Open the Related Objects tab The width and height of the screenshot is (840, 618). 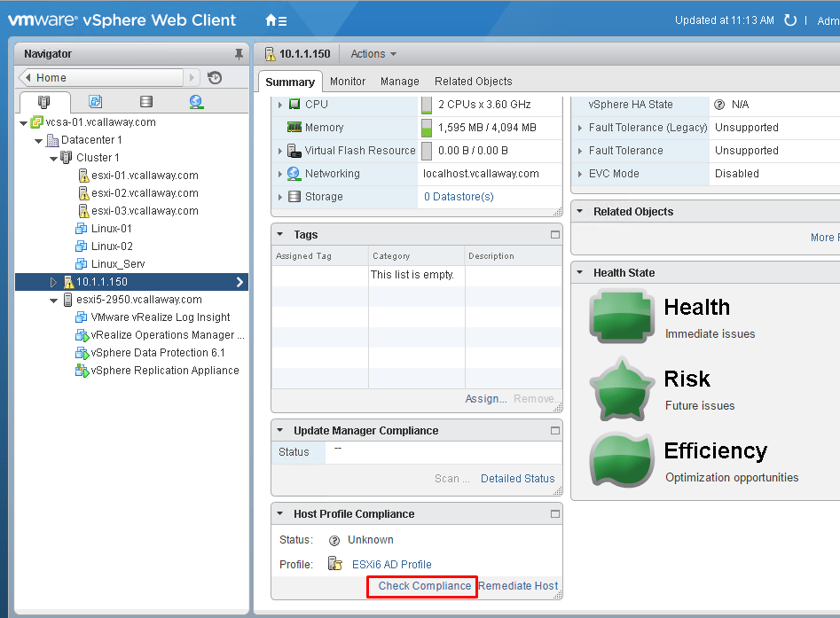473,82
